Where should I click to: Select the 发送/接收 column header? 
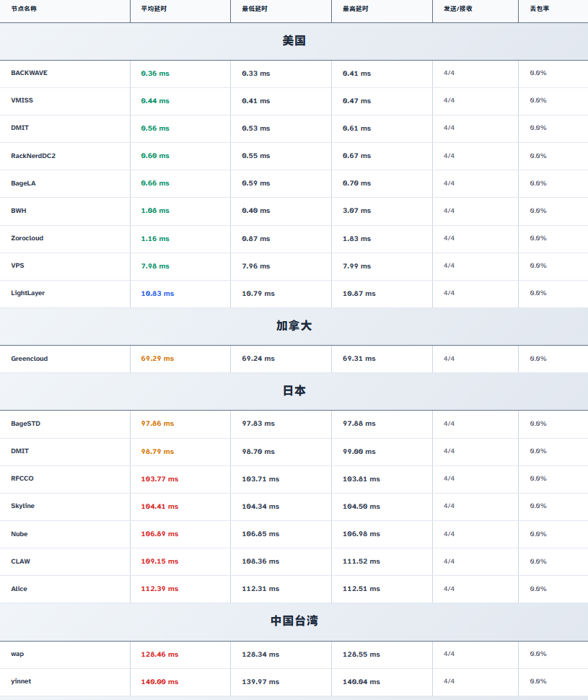(458, 9)
